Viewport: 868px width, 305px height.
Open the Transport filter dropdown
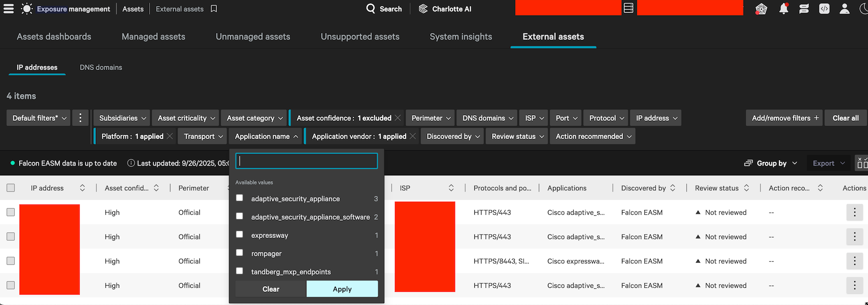tap(202, 136)
